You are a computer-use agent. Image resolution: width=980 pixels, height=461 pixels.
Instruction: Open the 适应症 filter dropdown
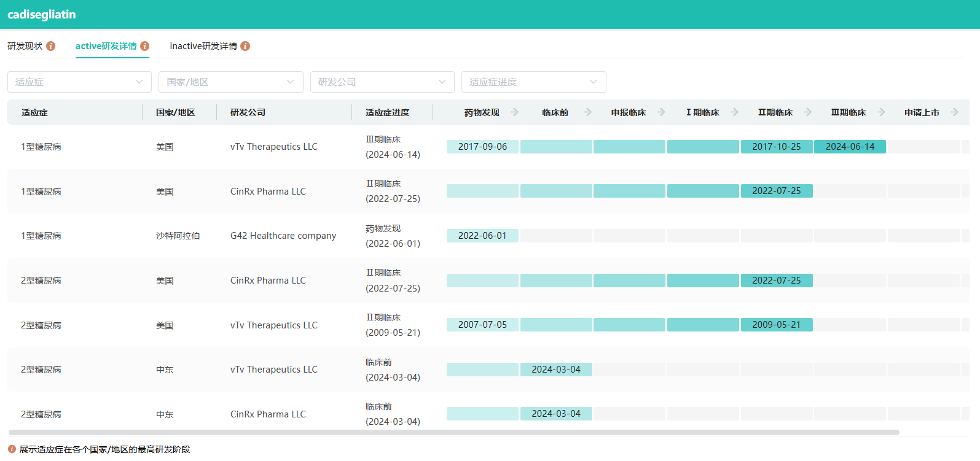pos(79,82)
